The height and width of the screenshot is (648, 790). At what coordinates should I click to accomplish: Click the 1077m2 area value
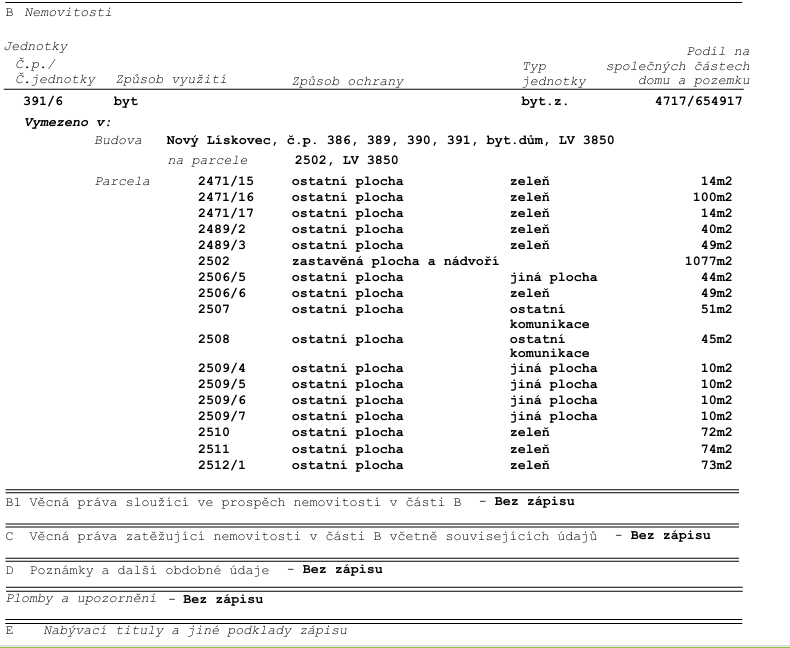708,261
